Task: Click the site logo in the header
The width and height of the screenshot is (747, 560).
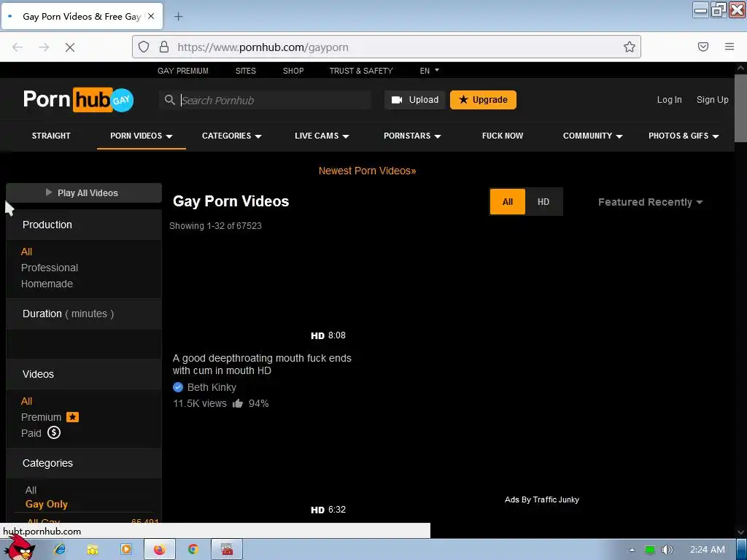Action: point(79,99)
